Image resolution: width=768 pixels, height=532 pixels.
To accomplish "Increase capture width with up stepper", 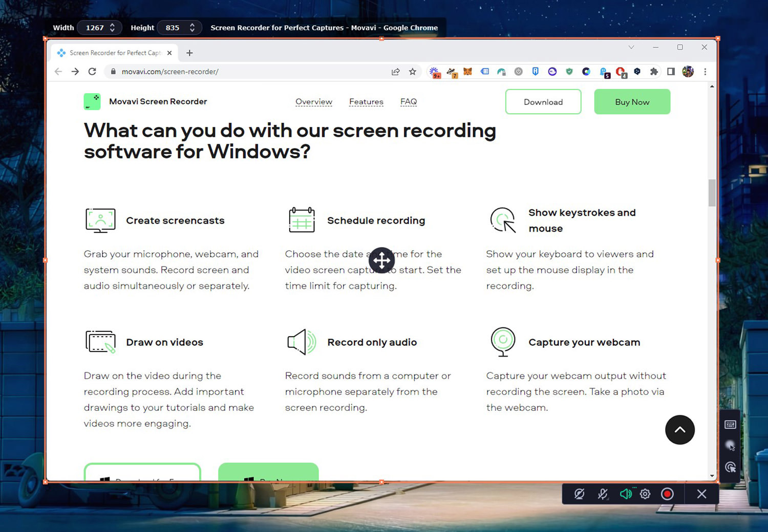I will tap(112, 25).
